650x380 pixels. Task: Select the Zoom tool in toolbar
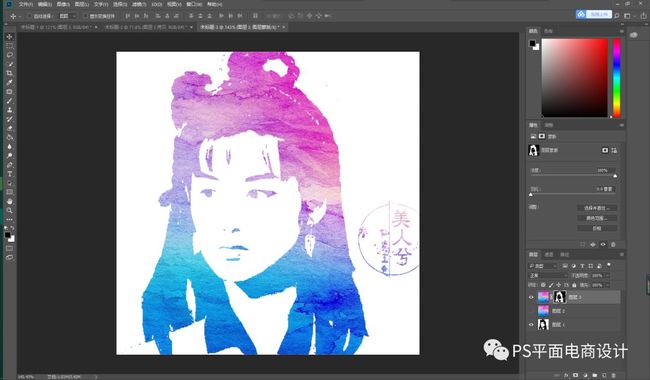coord(10,211)
